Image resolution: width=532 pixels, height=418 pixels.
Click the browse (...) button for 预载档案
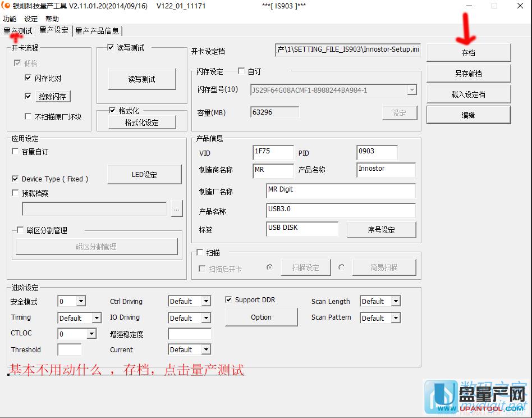(177, 208)
